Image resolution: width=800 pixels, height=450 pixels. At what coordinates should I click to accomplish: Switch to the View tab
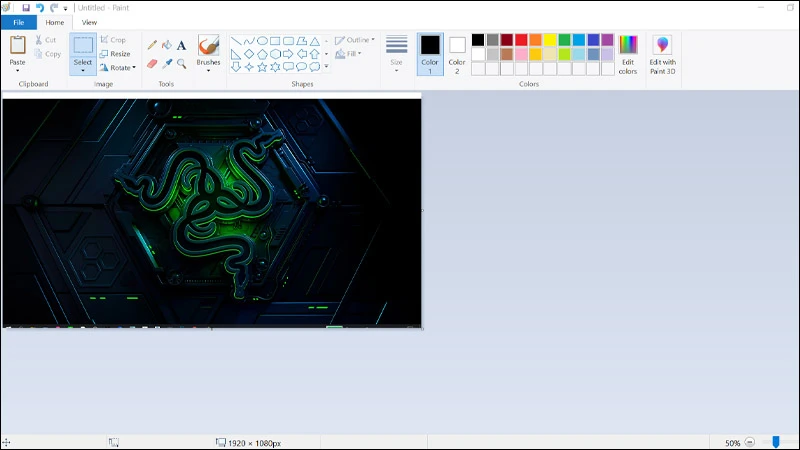tap(89, 22)
